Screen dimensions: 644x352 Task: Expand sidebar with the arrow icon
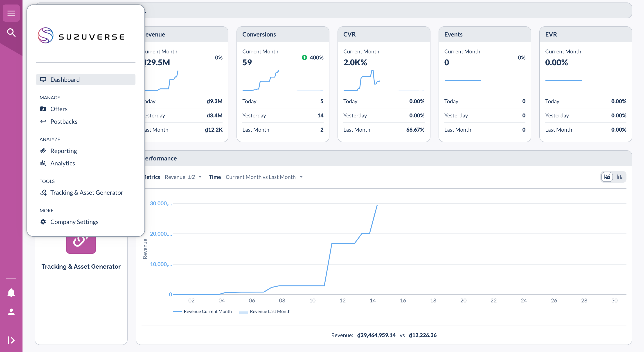tap(11, 340)
